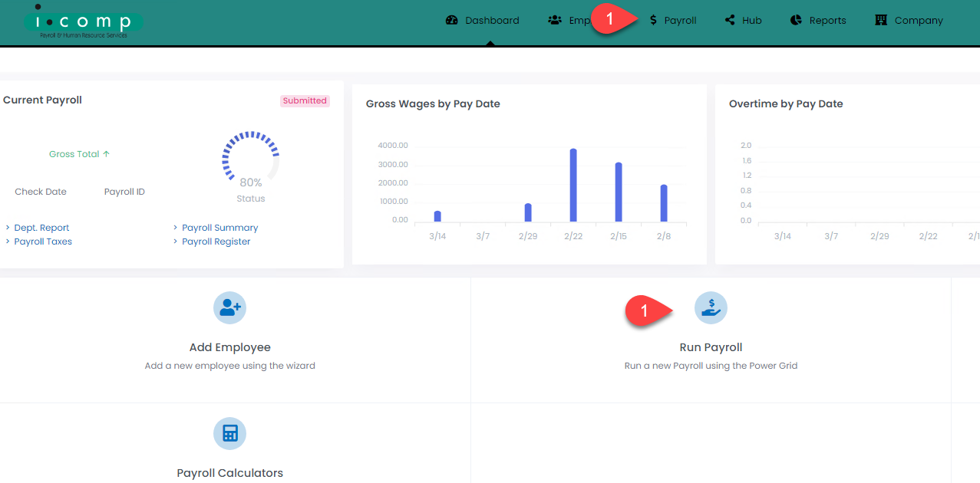Screen dimensions: 980x483
Task: Click the 2/15 bar in Gross Wages chart
Action: point(619,192)
